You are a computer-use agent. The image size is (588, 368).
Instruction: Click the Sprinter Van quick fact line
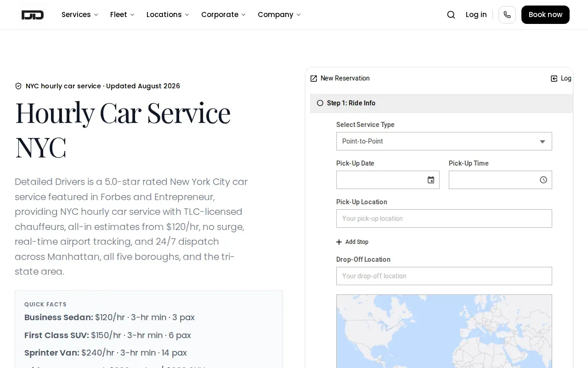(x=106, y=353)
